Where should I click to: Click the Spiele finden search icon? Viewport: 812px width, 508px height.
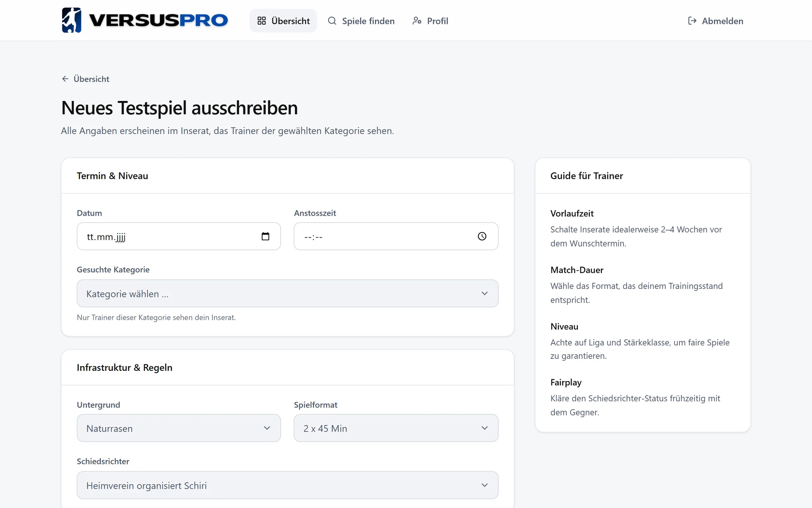coord(332,21)
